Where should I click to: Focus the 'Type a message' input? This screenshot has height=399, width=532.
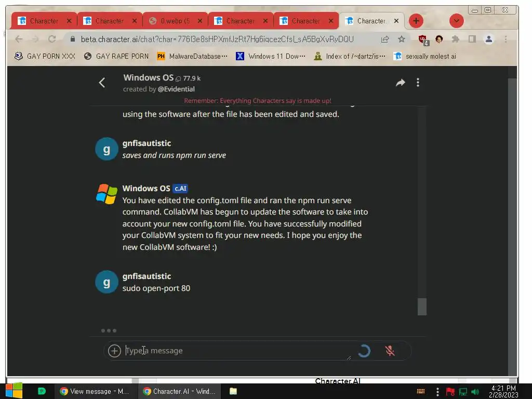pos(237,351)
